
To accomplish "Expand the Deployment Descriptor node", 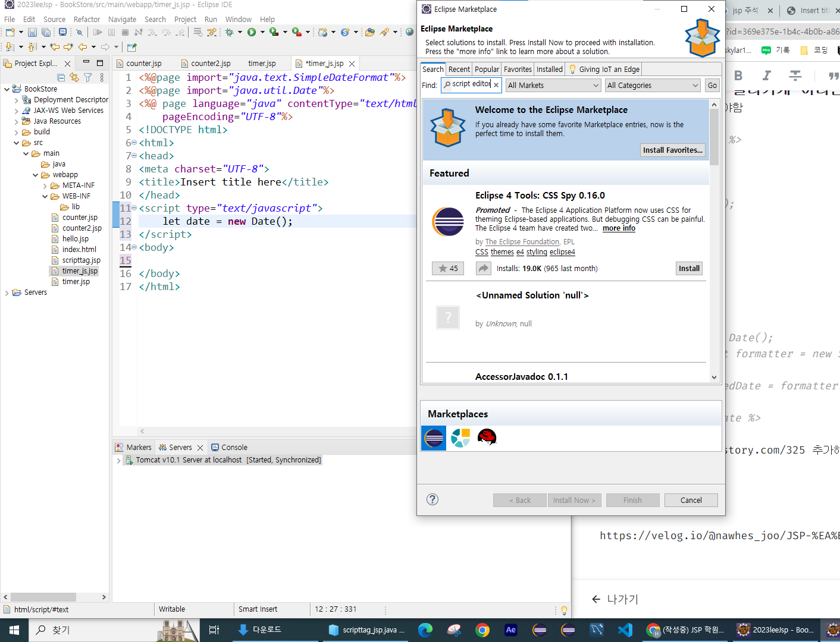I will (16, 100).
